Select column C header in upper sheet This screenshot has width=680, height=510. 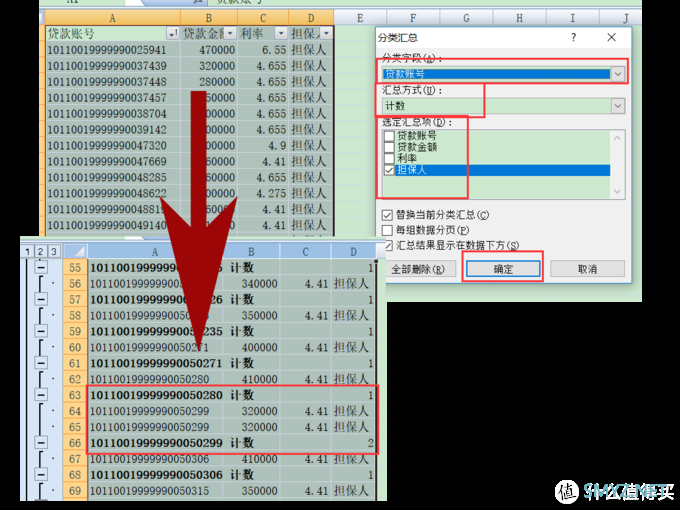pyautogui.click(x=263, y=18)
